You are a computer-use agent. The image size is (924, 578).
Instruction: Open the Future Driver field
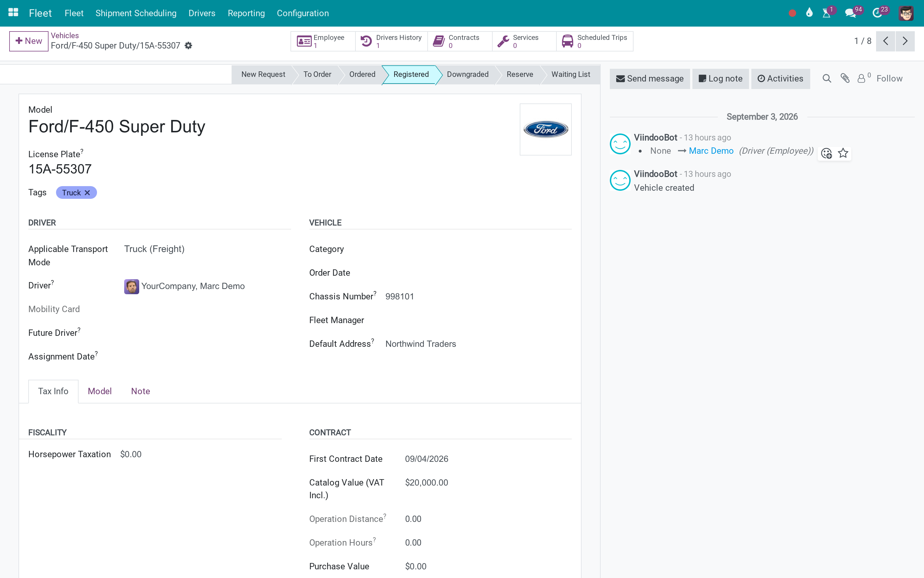(207, 333)
